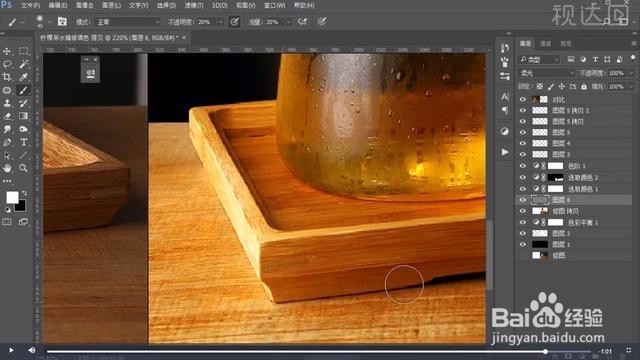Select the Crop tool

[x=7, y=77]
